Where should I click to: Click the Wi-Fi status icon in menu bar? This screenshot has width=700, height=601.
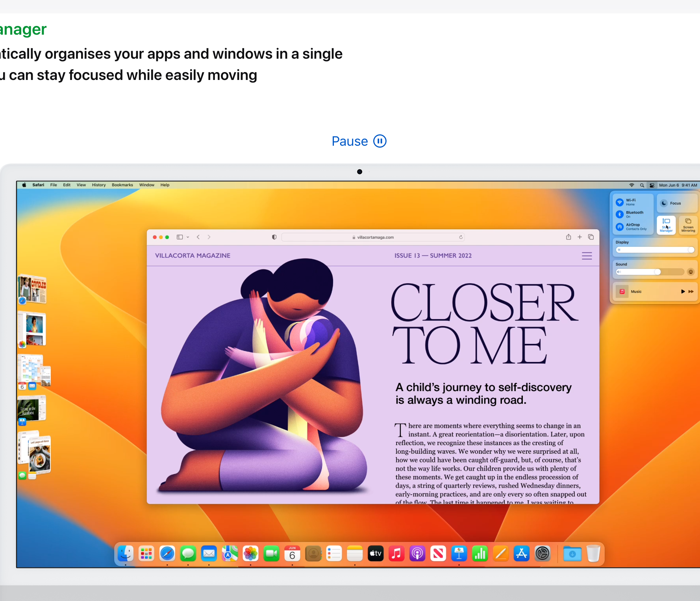631,185
